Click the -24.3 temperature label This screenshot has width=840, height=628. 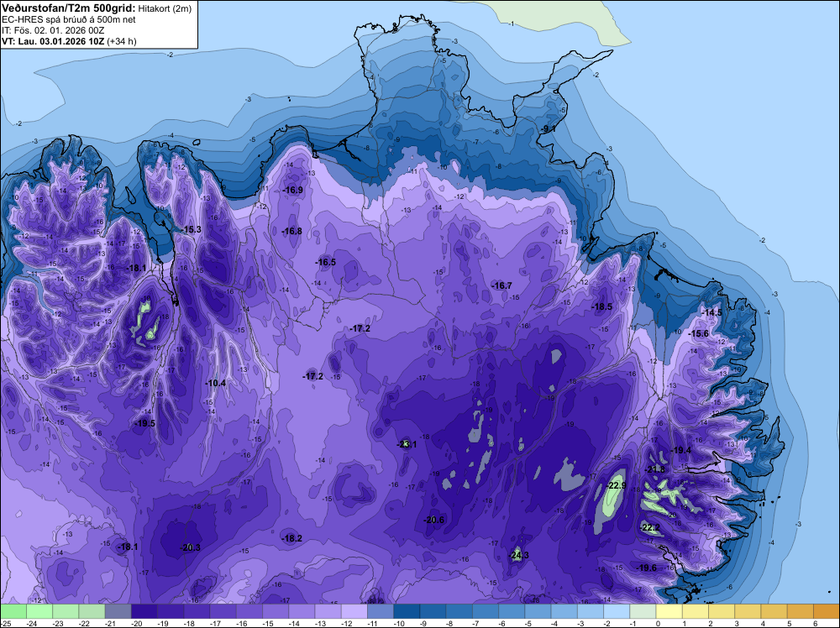coord(518,555)
